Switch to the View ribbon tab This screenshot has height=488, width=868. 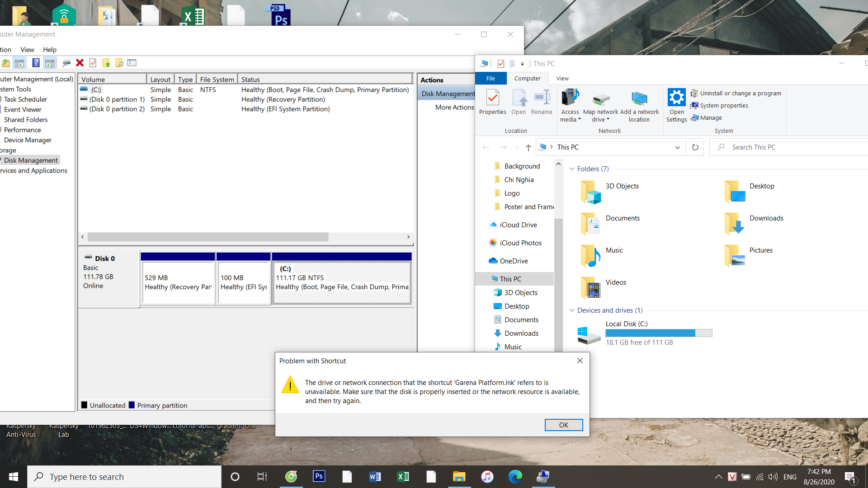click(x=562, y=78)
